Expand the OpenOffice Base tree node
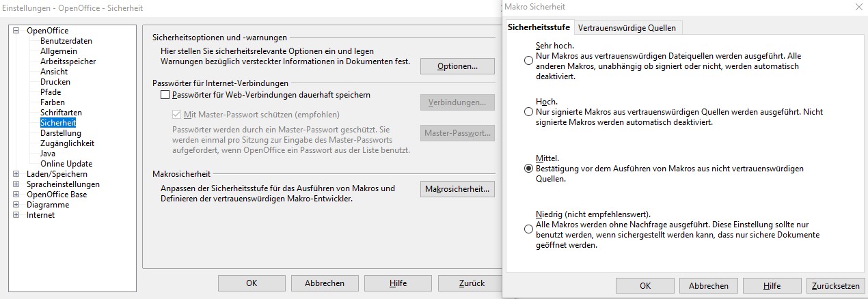This screenshot has width=868, height=299. (16, 195)
